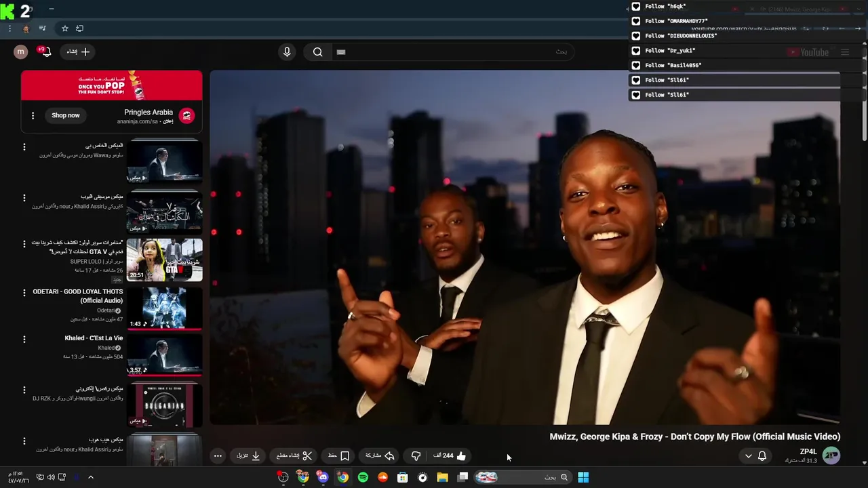Viewport: 868px width, 488px height.
Task: Open the YouTube notifications bell with +9 badge
Action: tap(45, 52)
